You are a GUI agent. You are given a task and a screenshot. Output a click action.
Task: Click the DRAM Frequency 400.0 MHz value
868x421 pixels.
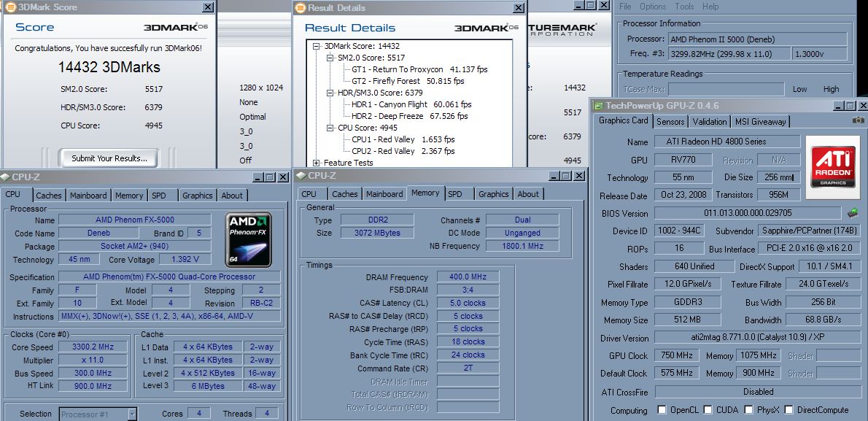[x=468, y=277]
